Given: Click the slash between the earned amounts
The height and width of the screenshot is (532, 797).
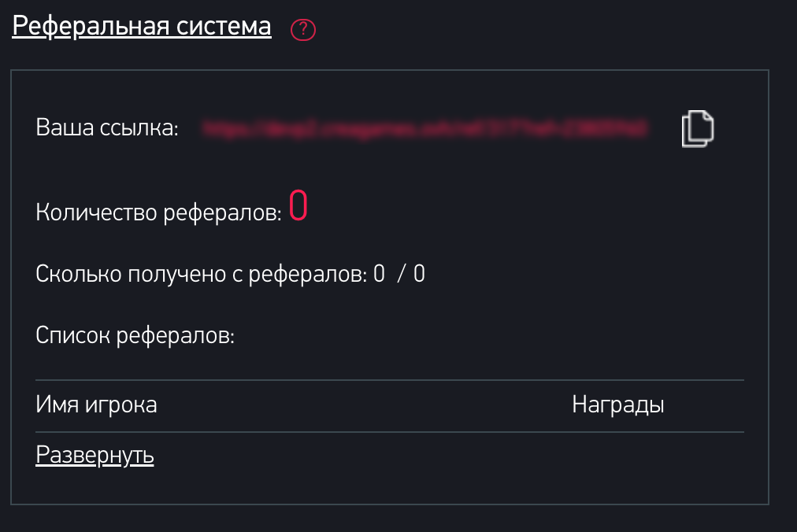Looking at the screenshot, I should [x=401, y=275].
